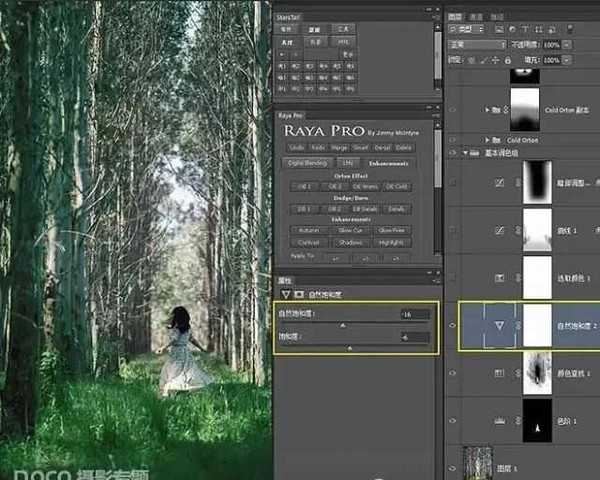Click the Curves adjustment layer icon
The image size is (600, 480).
point(500,229)
